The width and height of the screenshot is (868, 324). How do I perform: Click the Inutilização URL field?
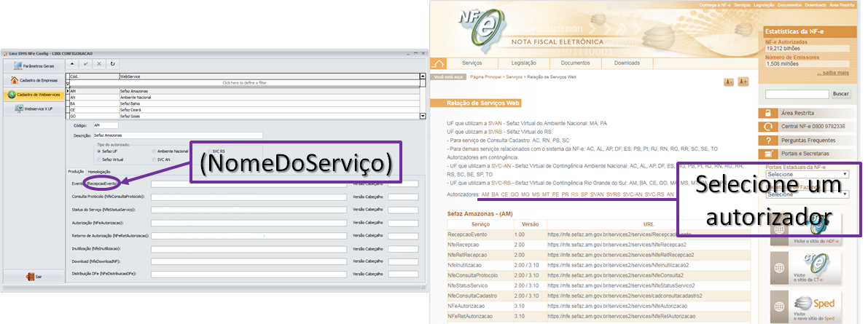coord(249,249)
